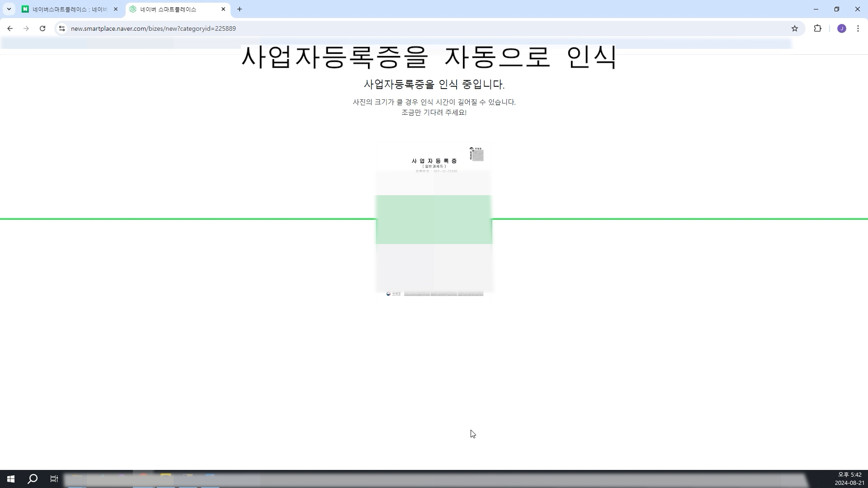Close the active 네이버 스마트플레이스 tab
The height and width of the screenshot is (488, 868).
coord(223,9)
